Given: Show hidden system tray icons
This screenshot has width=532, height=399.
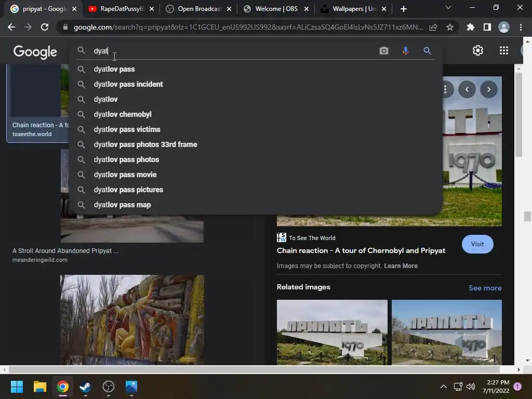Looking at the screenshot, I should click(x=444, y=387).
